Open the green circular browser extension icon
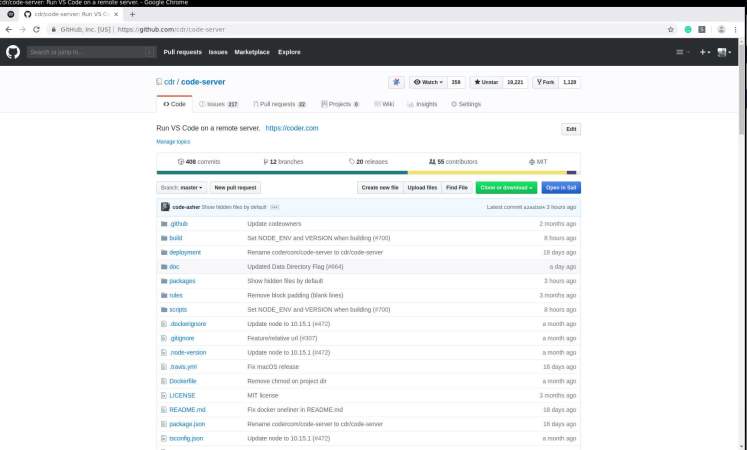 (688, 30)
